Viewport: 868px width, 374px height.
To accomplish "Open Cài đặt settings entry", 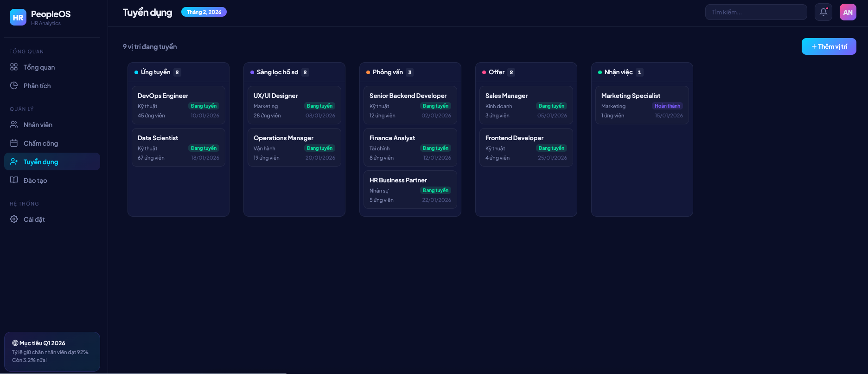I will [52, 219].
